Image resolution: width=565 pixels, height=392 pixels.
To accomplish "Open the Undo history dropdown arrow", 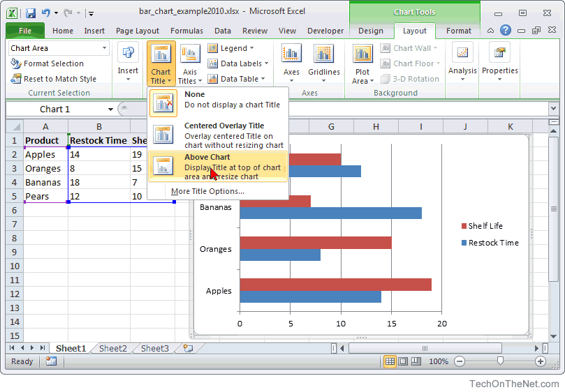I will click(x=56, y=13).
